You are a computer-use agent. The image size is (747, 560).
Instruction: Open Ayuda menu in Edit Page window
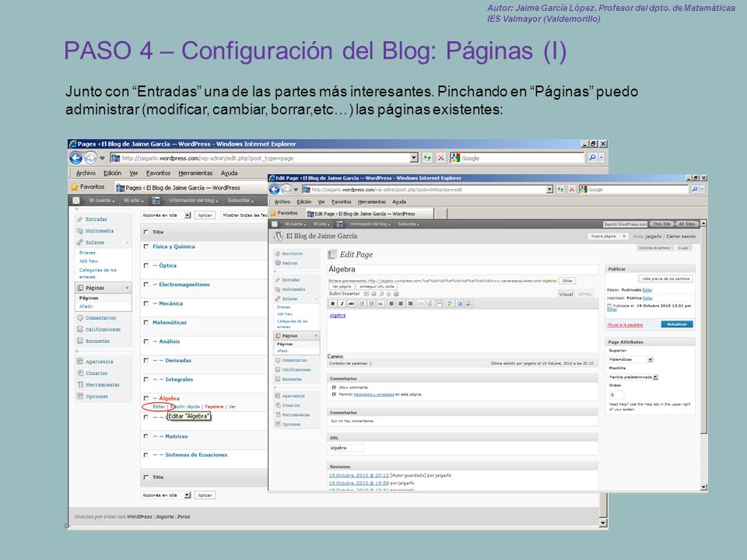pyautogui.click(x=399, y=202)
